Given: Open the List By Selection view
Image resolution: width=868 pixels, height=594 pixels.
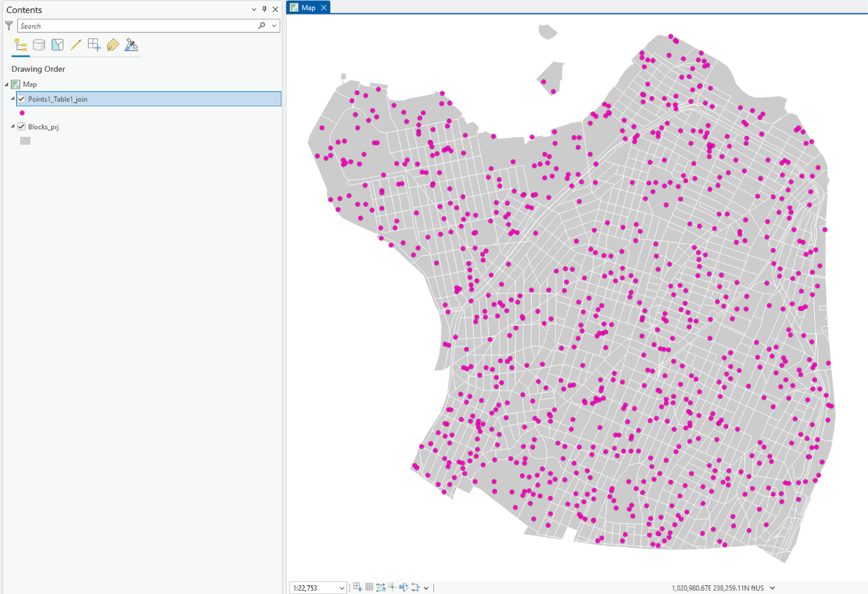Looking at the screenshot, I should click(x=57, y=45).
